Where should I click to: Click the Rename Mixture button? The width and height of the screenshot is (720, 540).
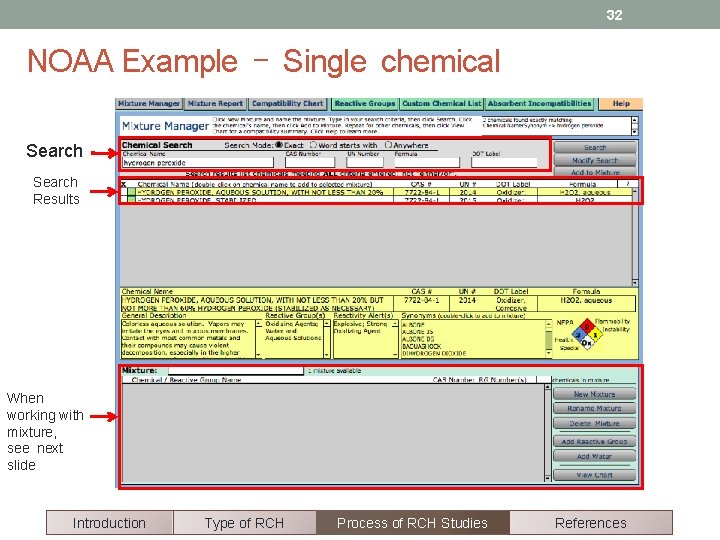click(595, 408)
